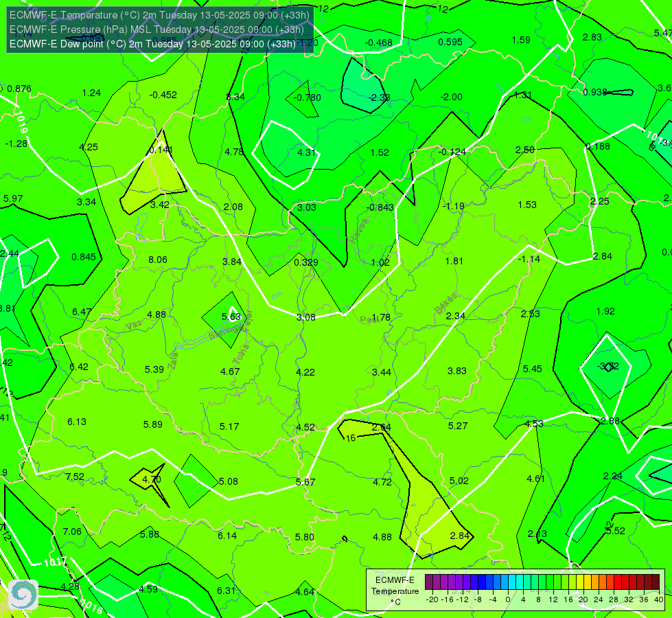
Task: Click the dew point value 1.92
Action: [605, 311]
